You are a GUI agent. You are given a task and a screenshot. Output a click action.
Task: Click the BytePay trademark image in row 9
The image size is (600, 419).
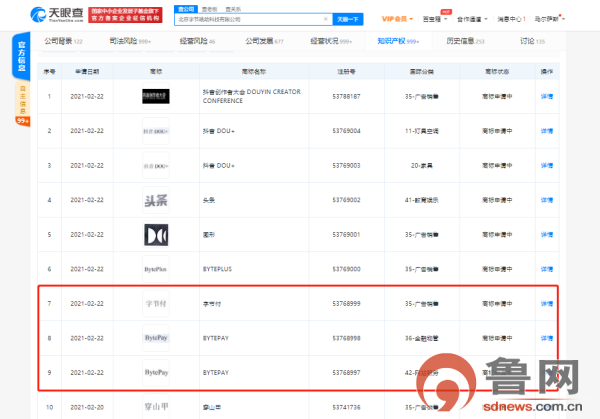[156, 372]
